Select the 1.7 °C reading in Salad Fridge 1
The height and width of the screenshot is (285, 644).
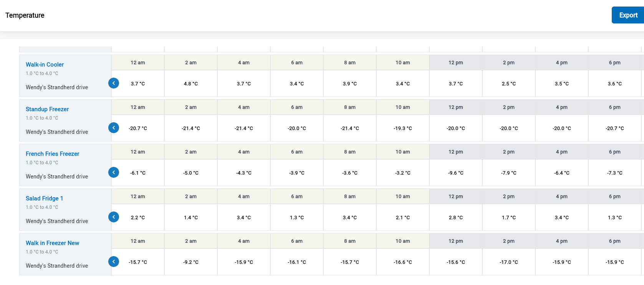click(x=509, y=217)
